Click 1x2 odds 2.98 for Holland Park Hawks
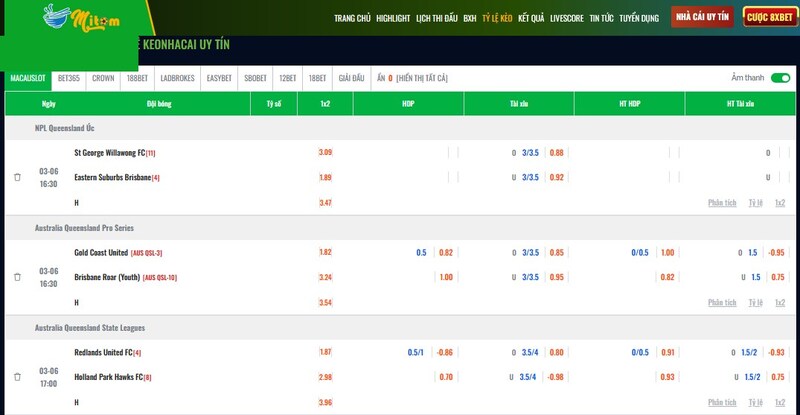The height and width of the screenshot is (415, 800). pos(326,377)
